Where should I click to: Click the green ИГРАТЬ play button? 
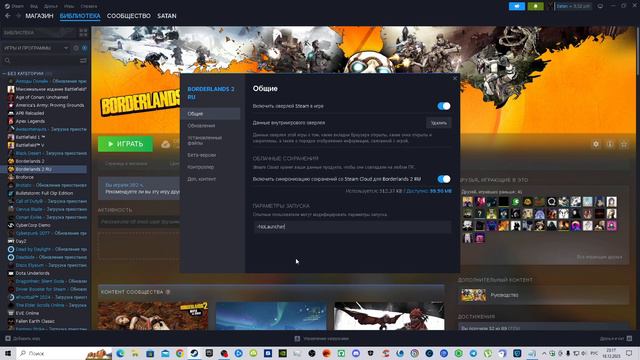[x=125, y=144]
